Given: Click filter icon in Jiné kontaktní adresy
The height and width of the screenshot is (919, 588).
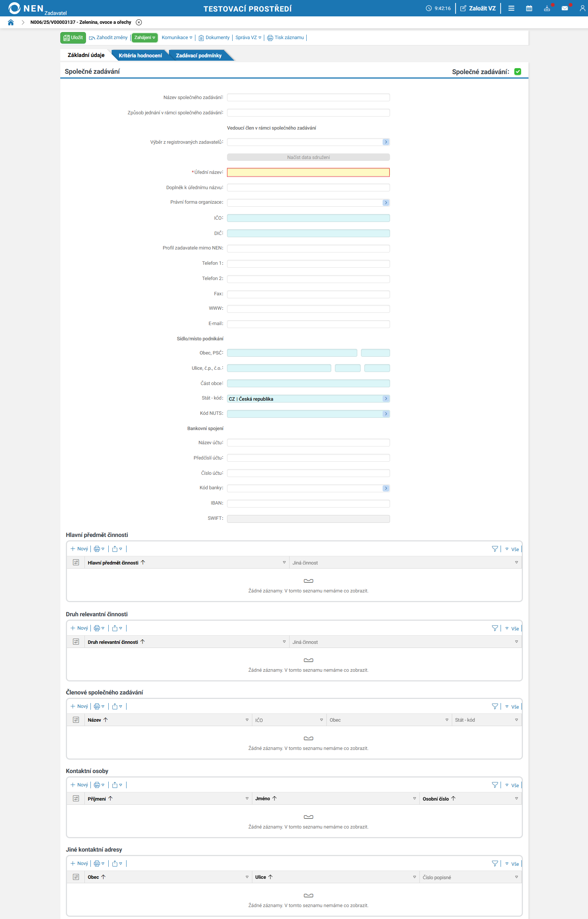Looking at the screenshot, I should pos(495,864).
